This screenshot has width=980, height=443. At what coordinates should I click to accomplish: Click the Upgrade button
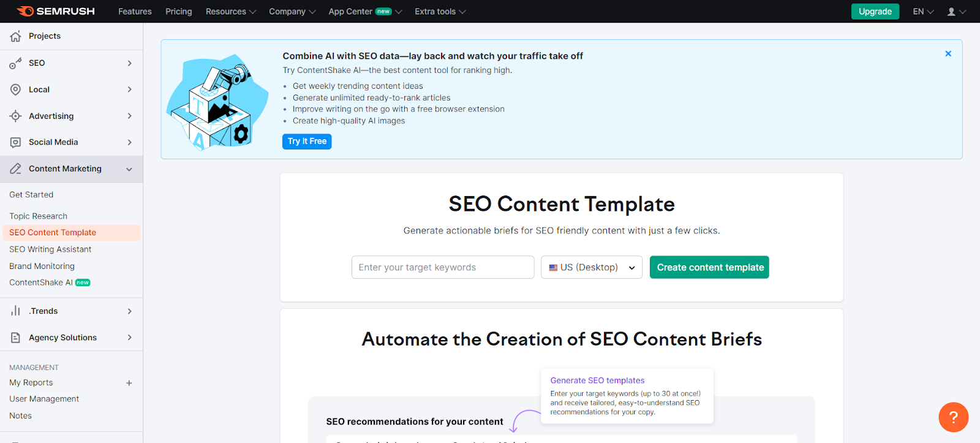click(x=875, y=12)
